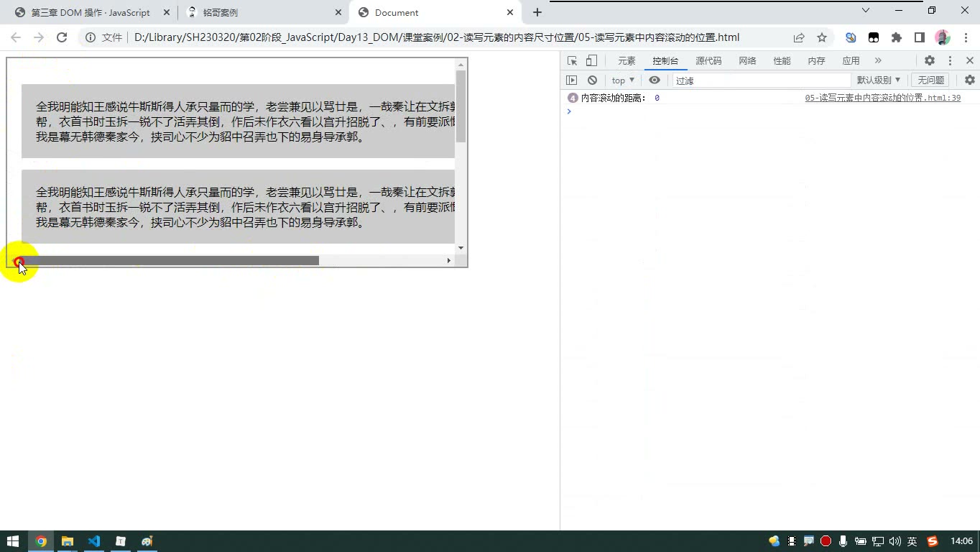Switch the 英 input method indicator
This screenshot has width=980, height=552.
tap(912, 541)
